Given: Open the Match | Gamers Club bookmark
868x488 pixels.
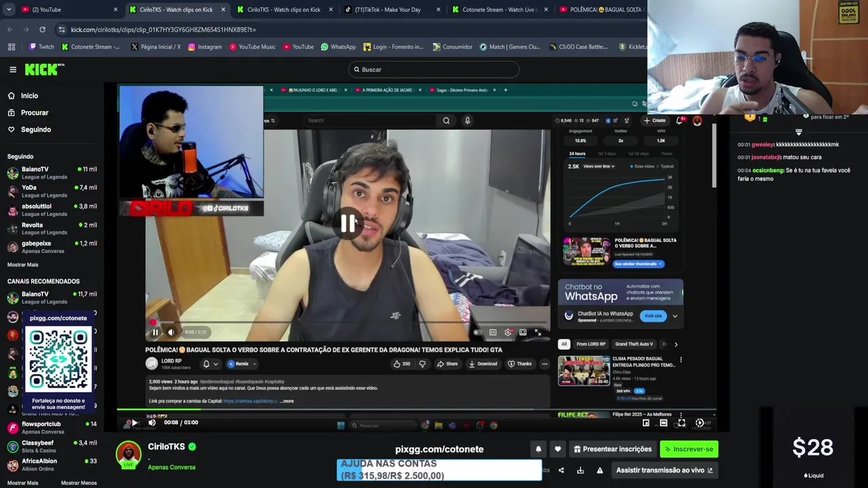Looking at the screenshot, I should click(x=510, y=47).
